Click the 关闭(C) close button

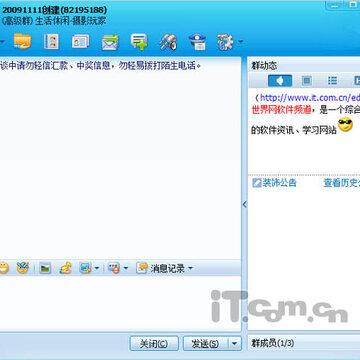point(154,343)
